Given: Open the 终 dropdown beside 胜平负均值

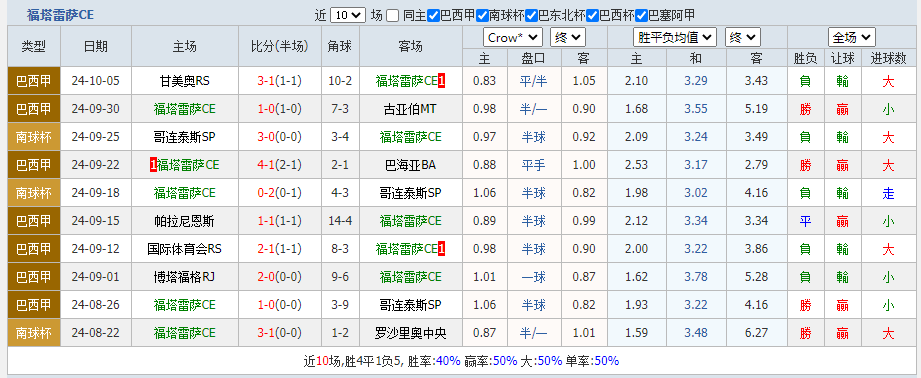Looking at the screenshot, I should pos(742,38).
